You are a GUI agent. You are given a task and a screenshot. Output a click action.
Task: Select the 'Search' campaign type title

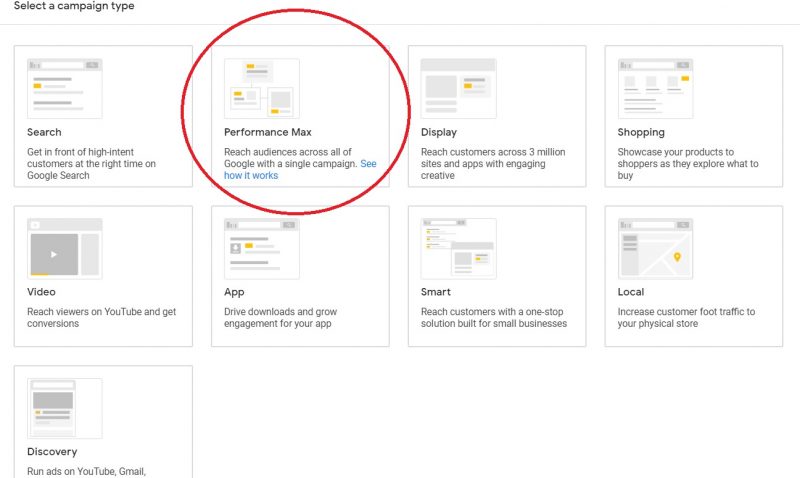pos(44,132)
